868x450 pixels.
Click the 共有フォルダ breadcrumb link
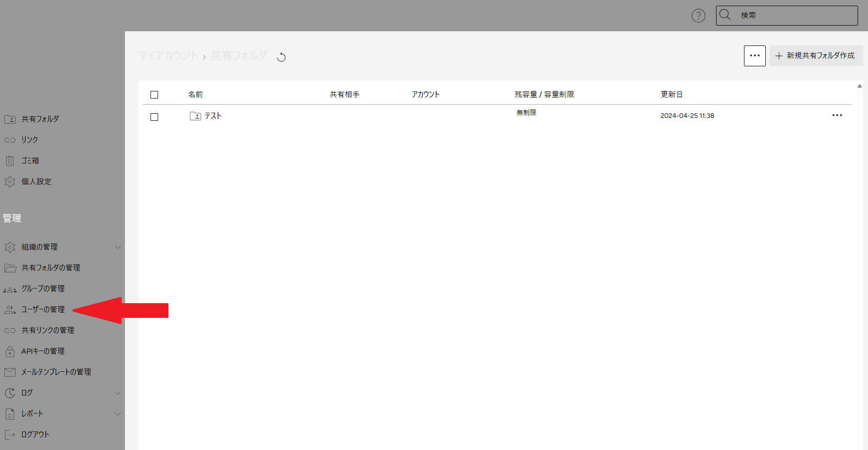239,56
